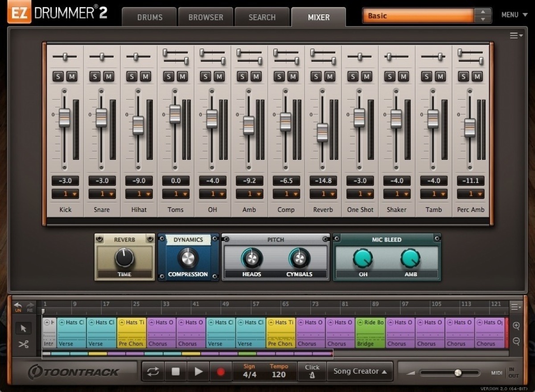535x392 pixels.
Task: Stop playback with the square button
Action: (x=176, y=372)
